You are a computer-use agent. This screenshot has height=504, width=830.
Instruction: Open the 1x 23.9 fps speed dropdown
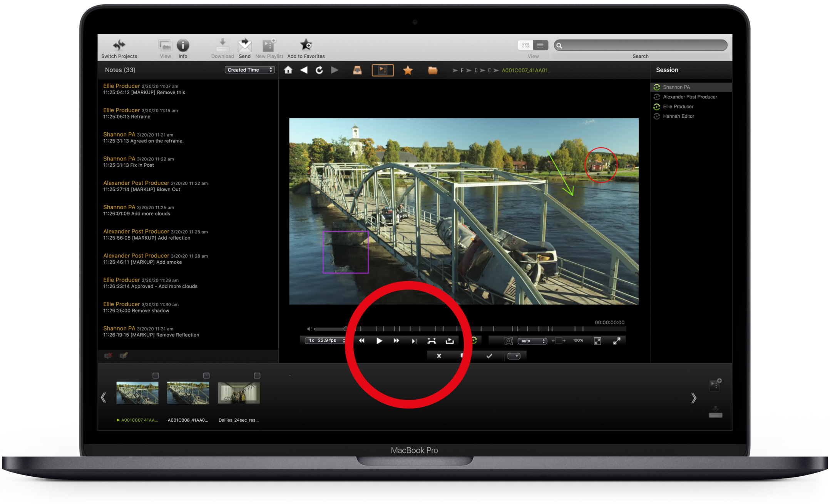[x=325, y=340]
